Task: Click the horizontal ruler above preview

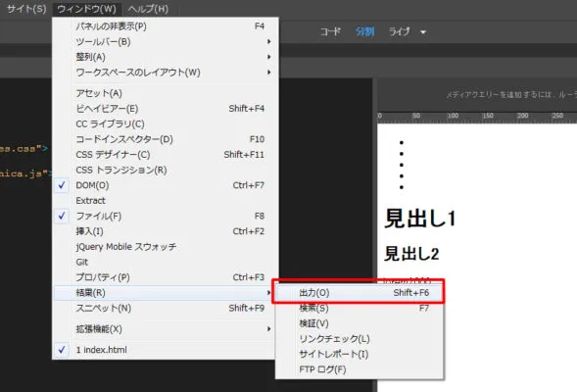Action: point(477,117)
